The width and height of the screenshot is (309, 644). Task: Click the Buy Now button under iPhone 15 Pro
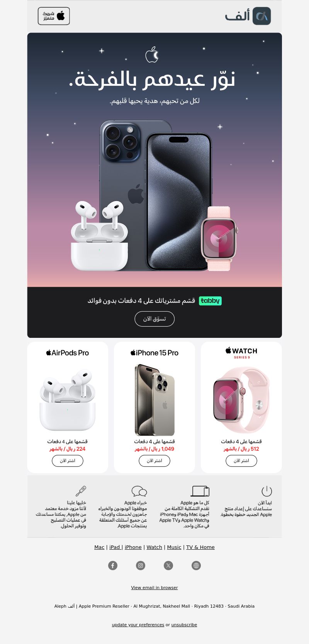coord(154,461)
